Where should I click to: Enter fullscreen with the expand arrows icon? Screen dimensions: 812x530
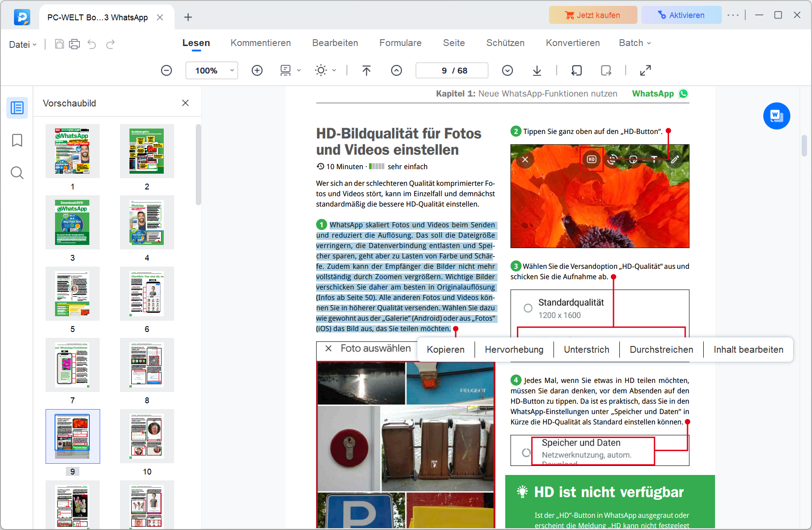[x=646, y=70]
